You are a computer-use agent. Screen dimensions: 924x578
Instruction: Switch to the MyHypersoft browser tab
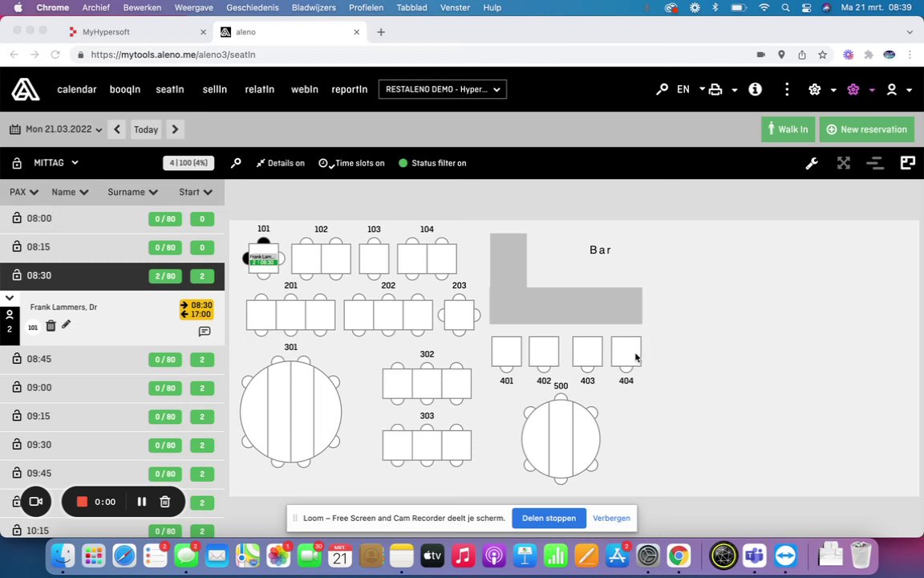[139, 32]
